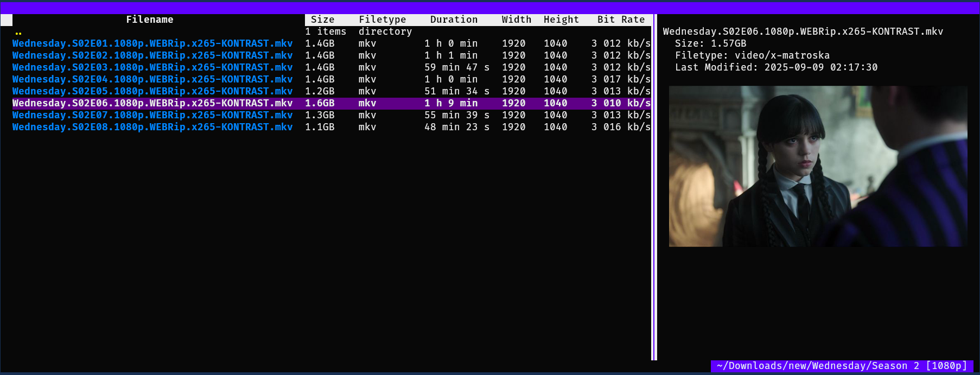Select the Wednesday.S02E05 mkv file
Image resolution: width=980 pixels, height=375 pixels.
[x=152, y=91]
